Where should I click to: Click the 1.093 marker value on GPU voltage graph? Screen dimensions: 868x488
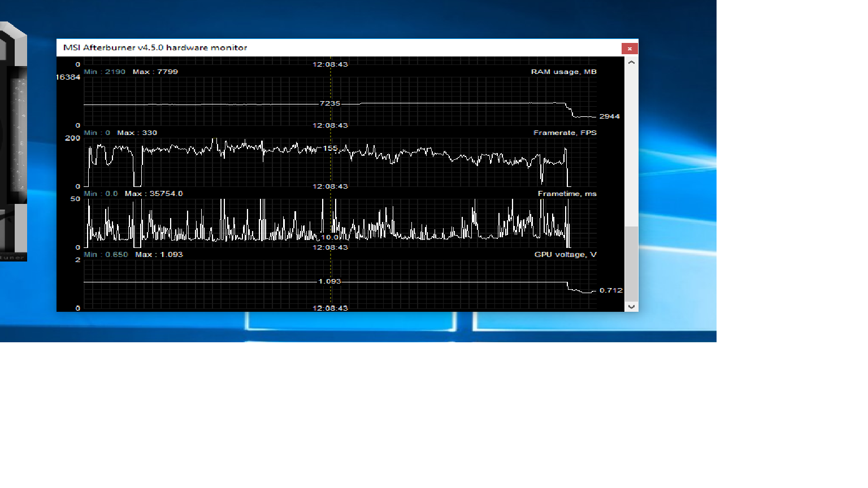330,281
